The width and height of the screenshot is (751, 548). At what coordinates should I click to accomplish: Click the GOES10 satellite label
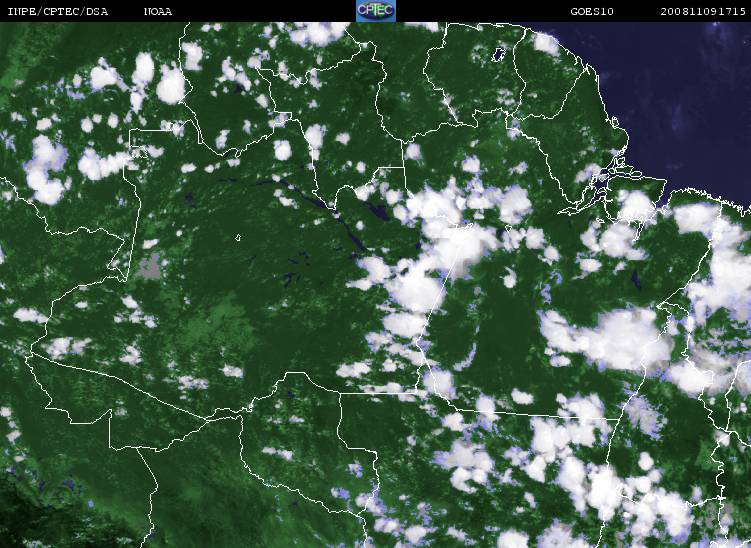pyautogui.click(x=592, y=12)
